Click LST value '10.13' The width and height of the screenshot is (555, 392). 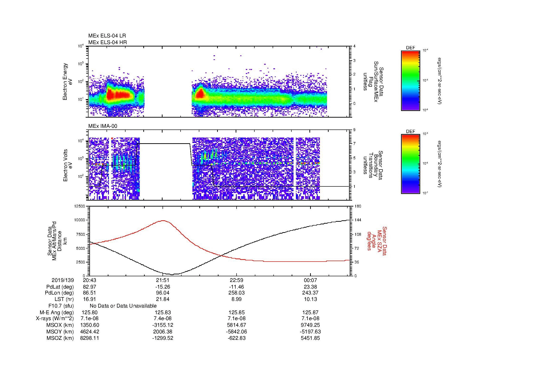(310, 299)
